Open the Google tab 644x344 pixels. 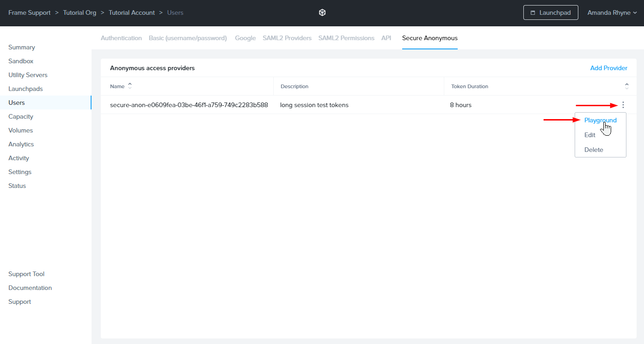[x=245, y=38]
